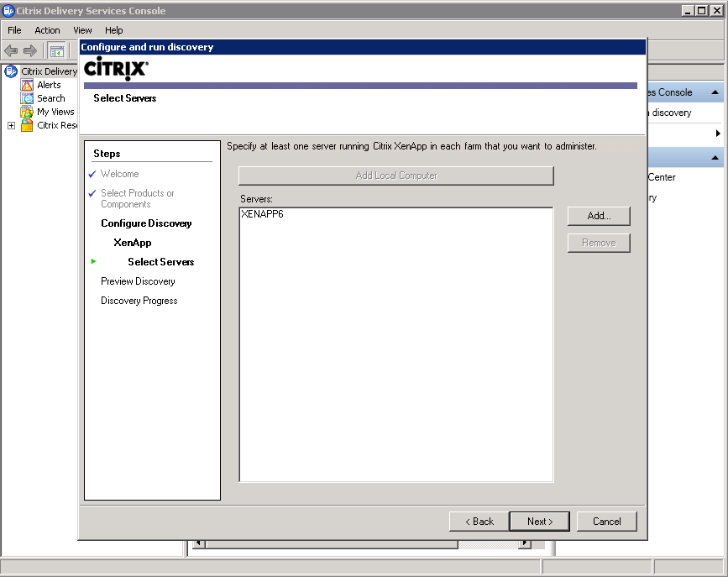
Task: Toggle the console tree pane toolbar icon
Action: (57, 50)
